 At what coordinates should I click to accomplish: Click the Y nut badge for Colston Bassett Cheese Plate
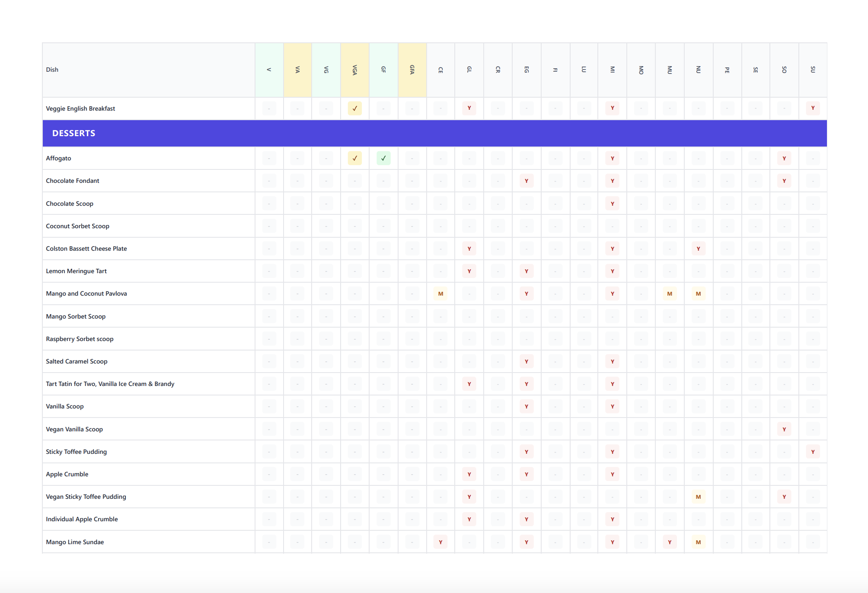click(699, 249)
